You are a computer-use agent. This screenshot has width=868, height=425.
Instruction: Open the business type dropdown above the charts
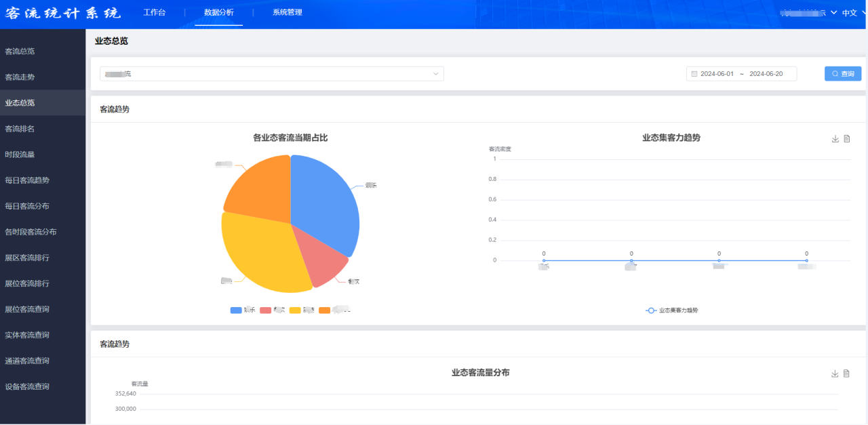pyautogui.click(x=271, y=73)
